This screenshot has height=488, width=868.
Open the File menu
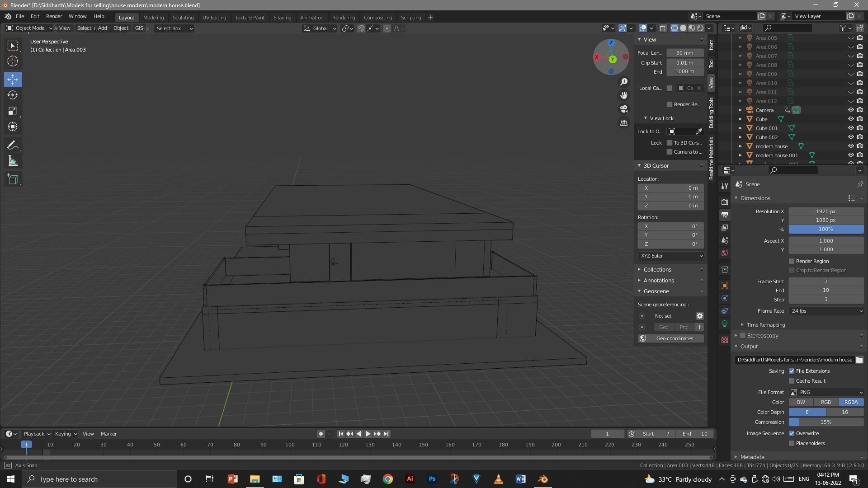point(20,16)
